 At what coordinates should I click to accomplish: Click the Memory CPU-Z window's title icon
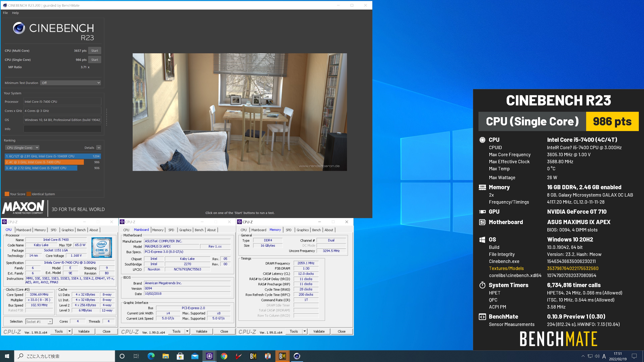point(239,222)
